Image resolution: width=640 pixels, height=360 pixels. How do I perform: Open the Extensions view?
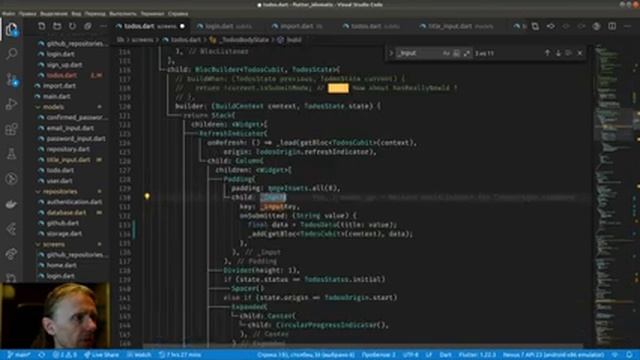tap(11, 129)
